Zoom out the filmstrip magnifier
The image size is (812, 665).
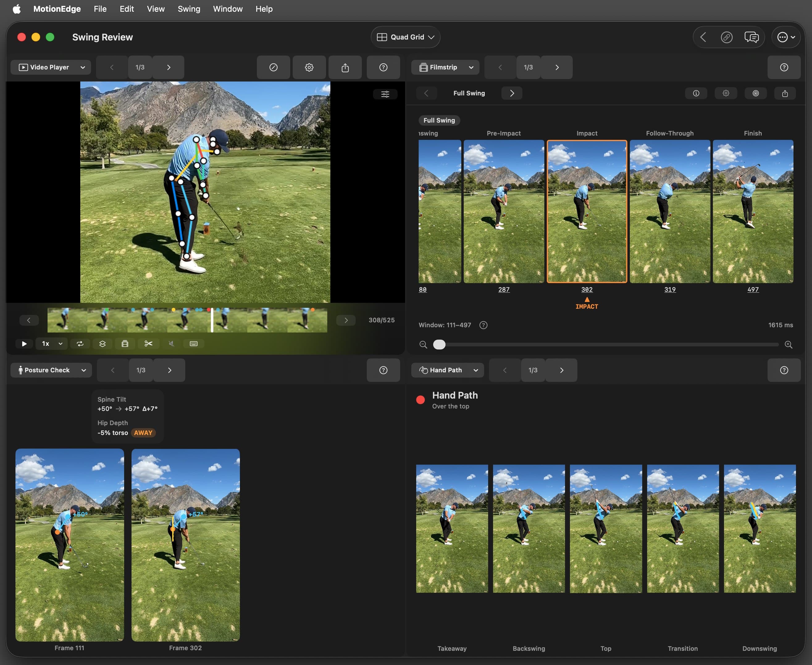coord(423,345)
